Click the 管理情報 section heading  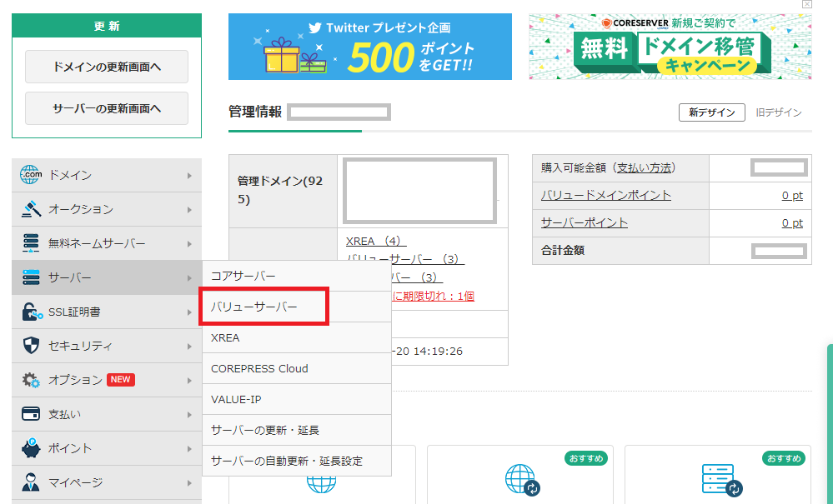click(x=255, y=112)
